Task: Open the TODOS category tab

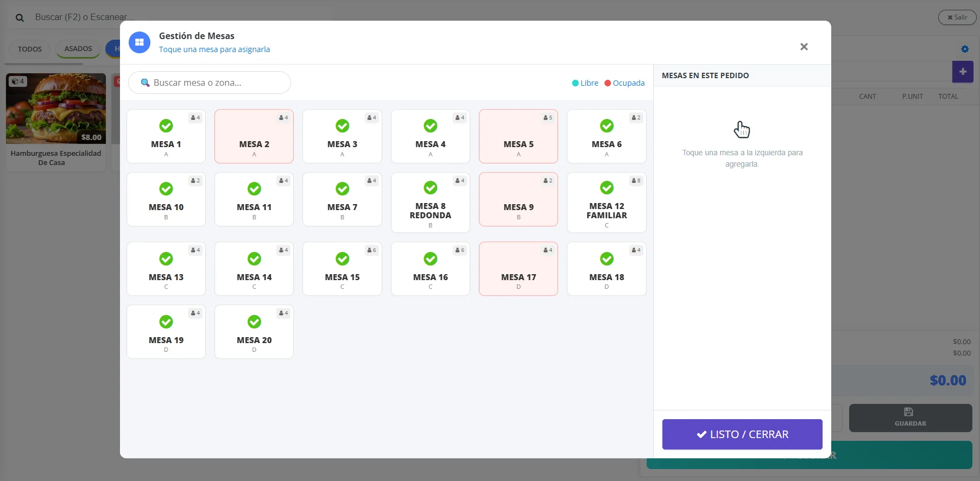Action: (30, 49)
